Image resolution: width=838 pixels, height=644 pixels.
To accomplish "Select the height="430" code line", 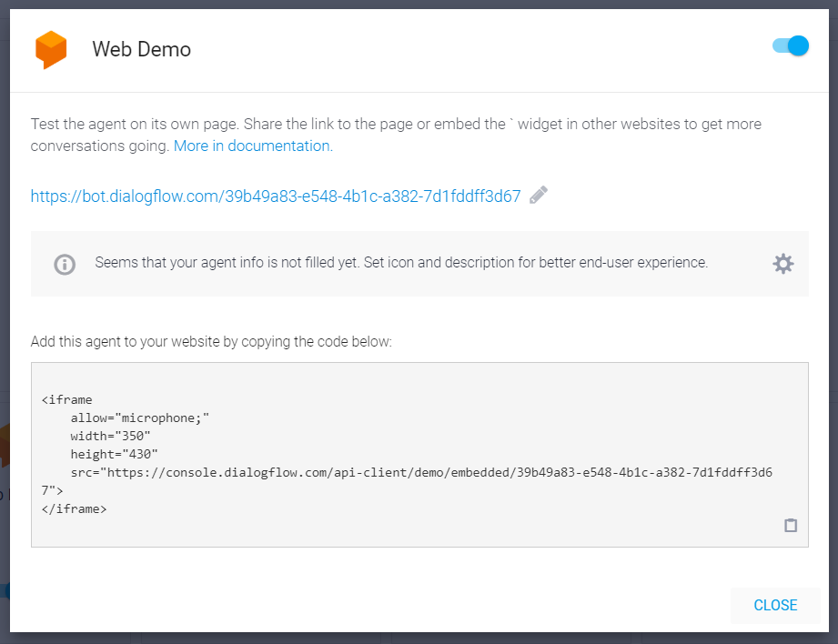I will coord(114,454).
